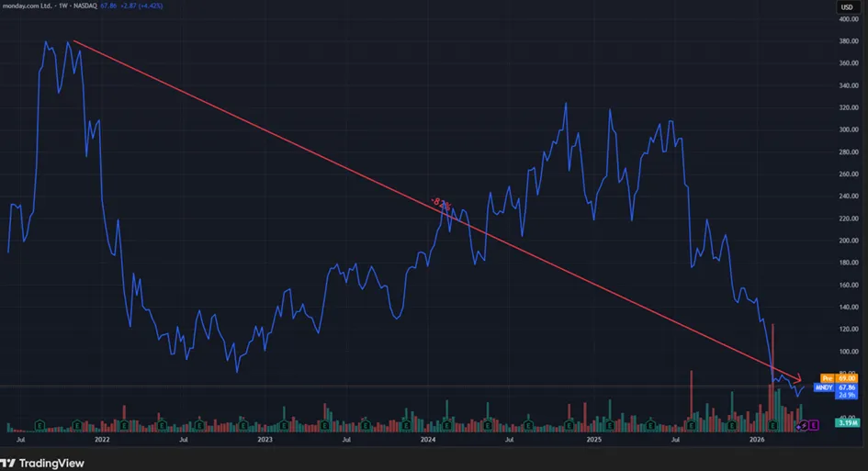Click the 2023 time axis label
Image resolution: width=868 pixels, height=471 pixels.
pyautogui.click(x=265, y=440)
